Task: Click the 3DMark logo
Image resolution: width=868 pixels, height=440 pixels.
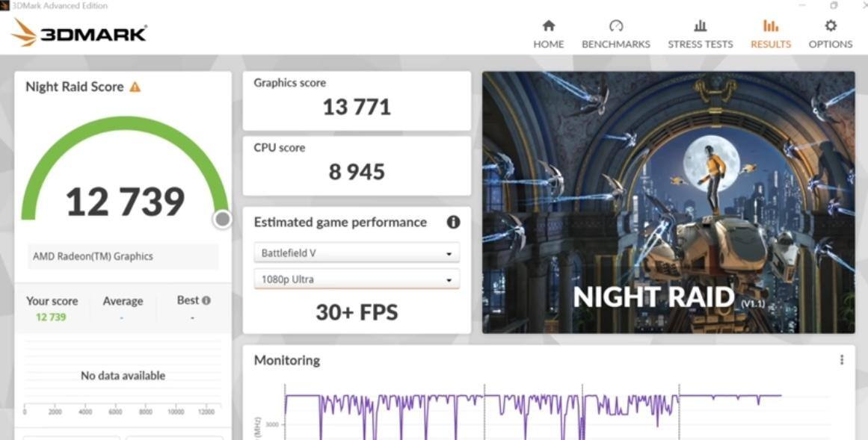Action: coord(79,33)
